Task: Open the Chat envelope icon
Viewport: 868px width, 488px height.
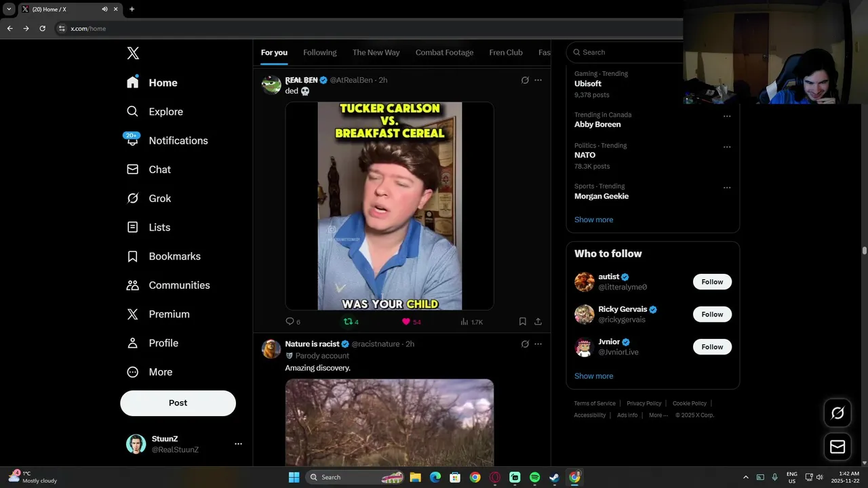Action: click(x=133, y=169)
